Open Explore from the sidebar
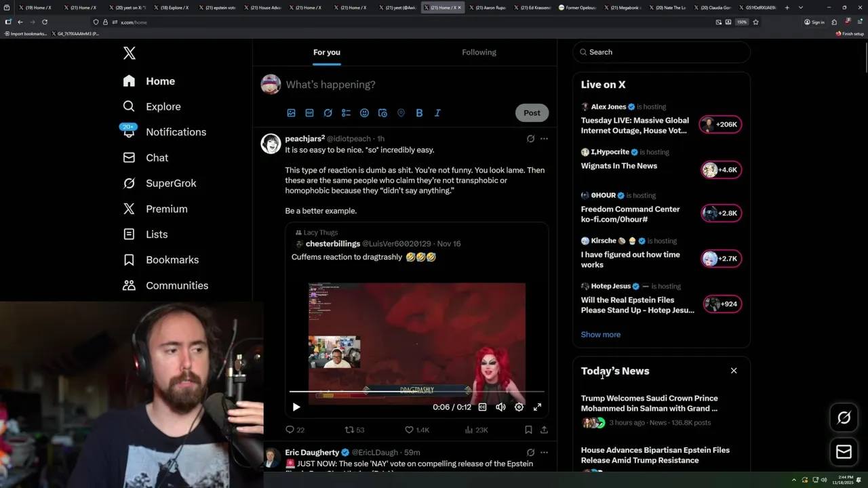Image resolution: width=868 pixels, height=488 pixels. coord(152,106)
